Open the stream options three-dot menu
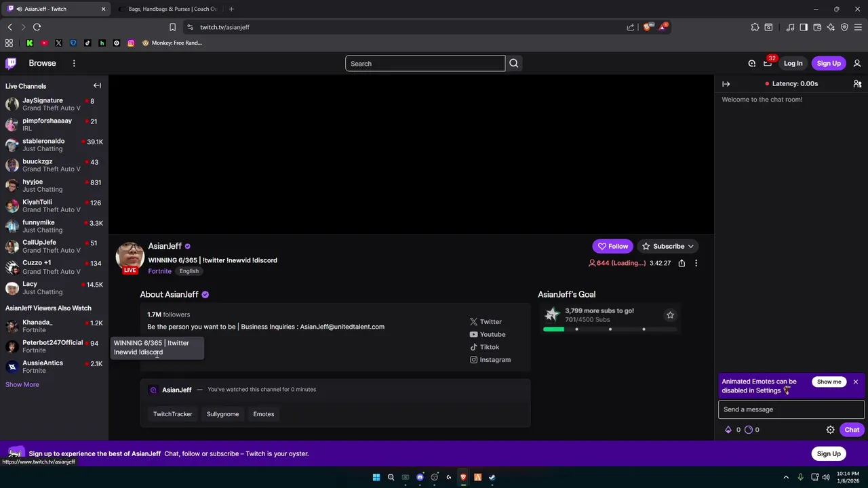The width and height of the screenshot is (868, 488). [696, 263]
